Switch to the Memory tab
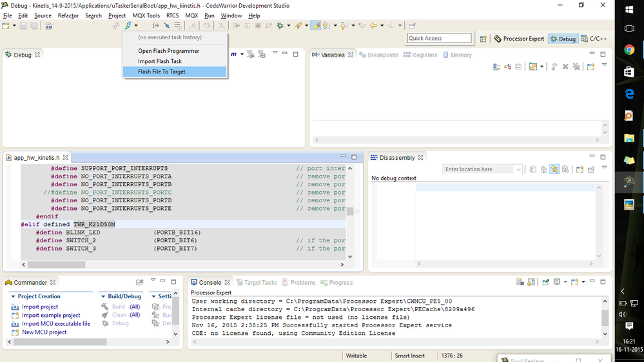 click(x=457, y=55)
